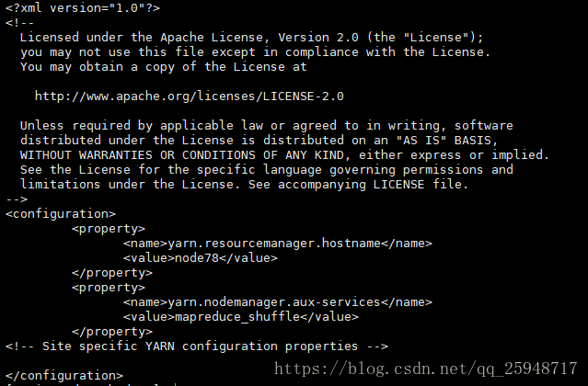Screen dimensions: 588x386
Task: Click the "You may obtain a copy" line
Action: click(163, 66)
